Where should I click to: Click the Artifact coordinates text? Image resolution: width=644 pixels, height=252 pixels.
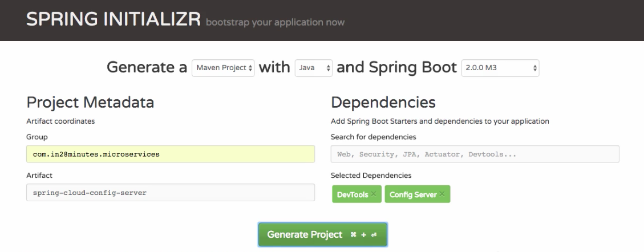pyautogui.click(x=60, y=121)
